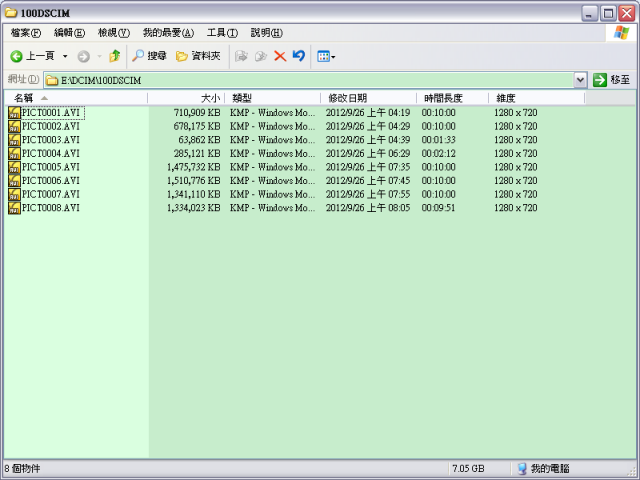Image resolution: width=640 pixels, height=480 pixels.
Task: Select file name PICT0008.AVI
Action: 51,208
